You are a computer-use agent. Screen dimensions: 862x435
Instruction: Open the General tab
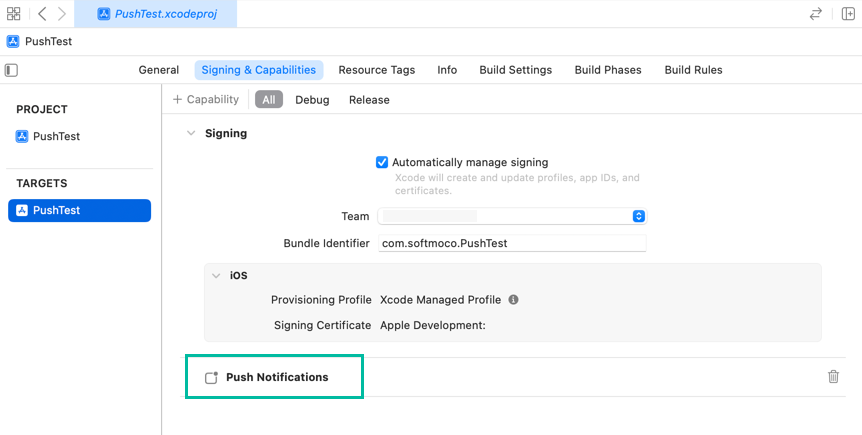[x=158, y=70]
